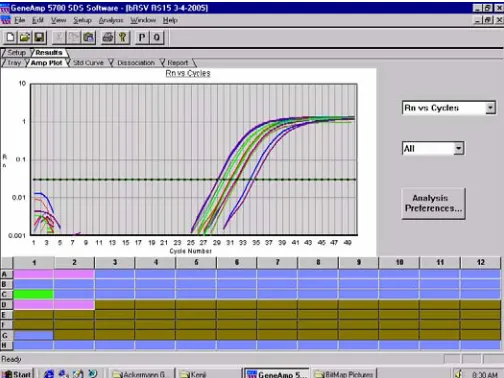The height and width of the screenshot is (378, 504).
Task: Click the Rn vs Cycles chart title
Action: point(188,73)
